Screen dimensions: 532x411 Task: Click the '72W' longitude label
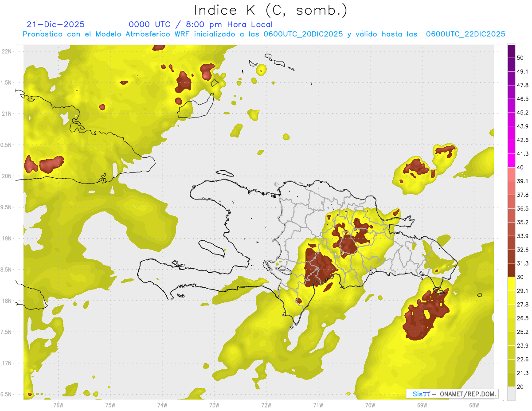click(266, 405)
